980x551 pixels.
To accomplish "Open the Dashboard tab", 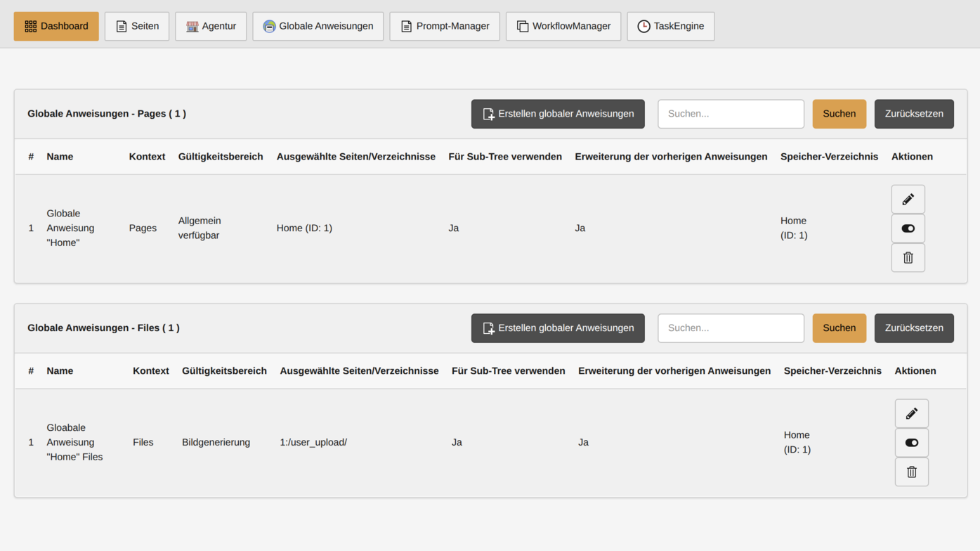I will pos(56,26).
